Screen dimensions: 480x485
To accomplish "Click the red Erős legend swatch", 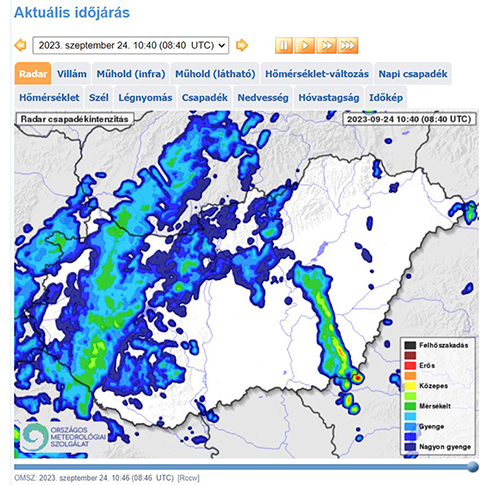I will 410,365.
